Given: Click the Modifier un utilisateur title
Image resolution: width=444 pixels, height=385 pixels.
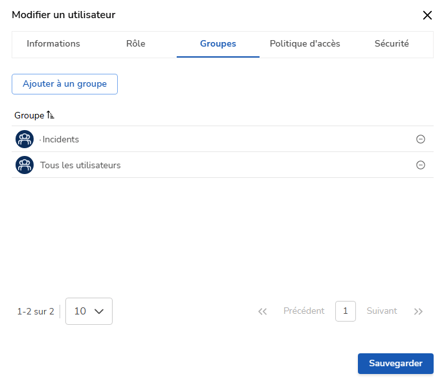Looking at the screenshot, I should point(64,15).
